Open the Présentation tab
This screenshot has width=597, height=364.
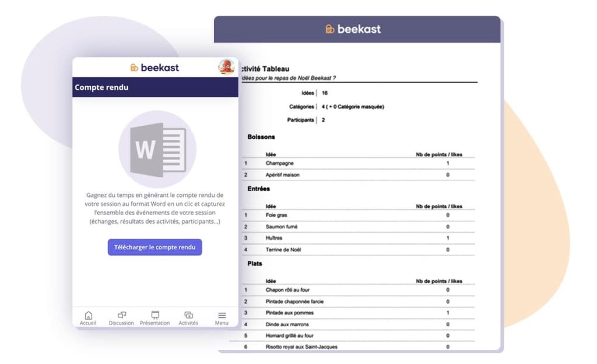coord(155,318)
